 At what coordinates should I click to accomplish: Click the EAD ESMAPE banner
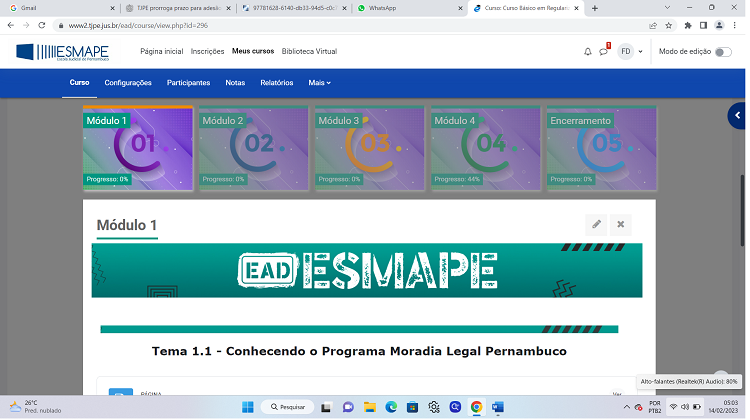point(369,271)
